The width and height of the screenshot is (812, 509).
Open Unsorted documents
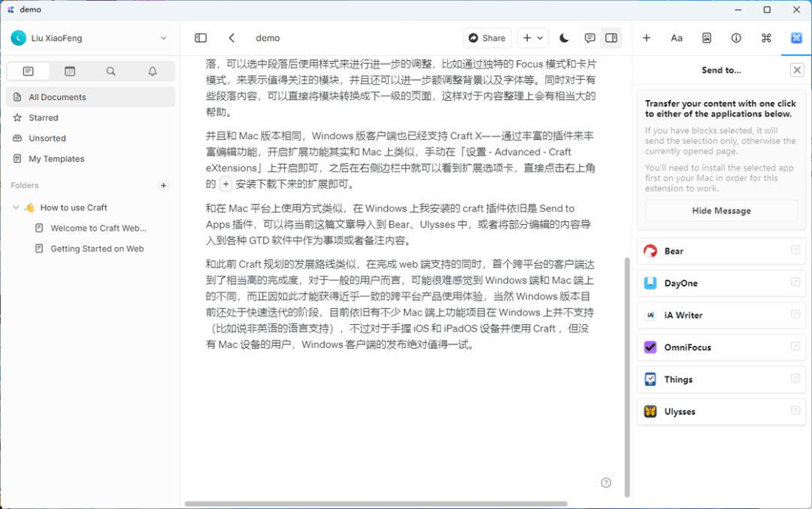point(91,138)
